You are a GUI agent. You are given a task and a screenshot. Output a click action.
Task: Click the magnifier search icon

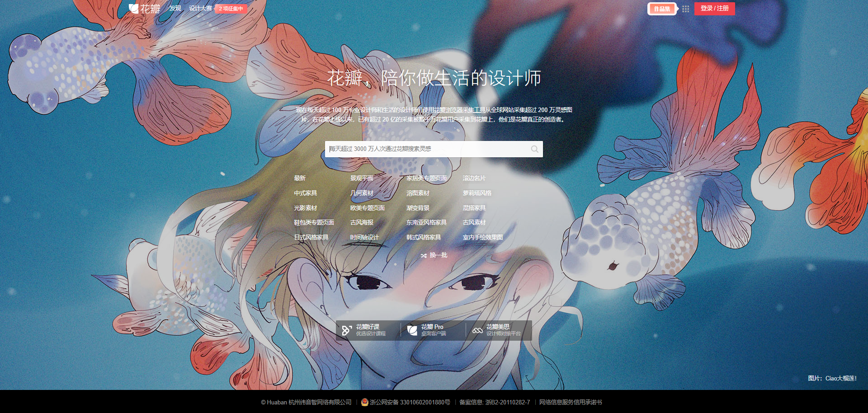coord(534,149)
